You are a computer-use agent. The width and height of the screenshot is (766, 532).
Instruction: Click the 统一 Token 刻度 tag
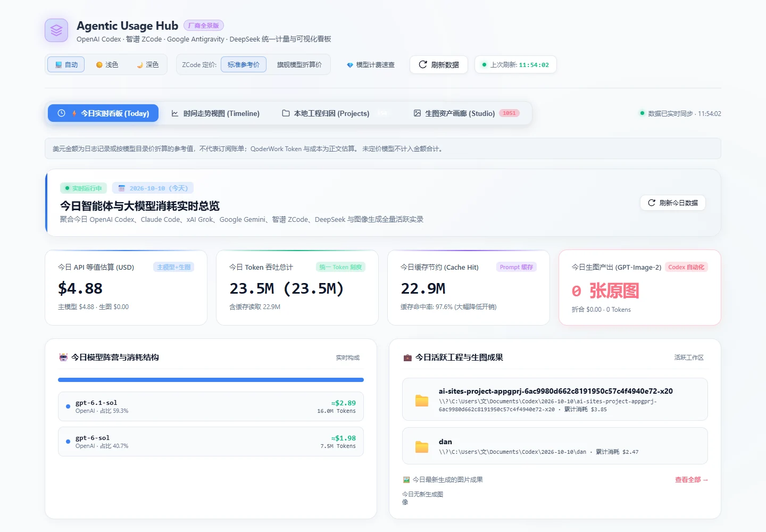point(340,267)
